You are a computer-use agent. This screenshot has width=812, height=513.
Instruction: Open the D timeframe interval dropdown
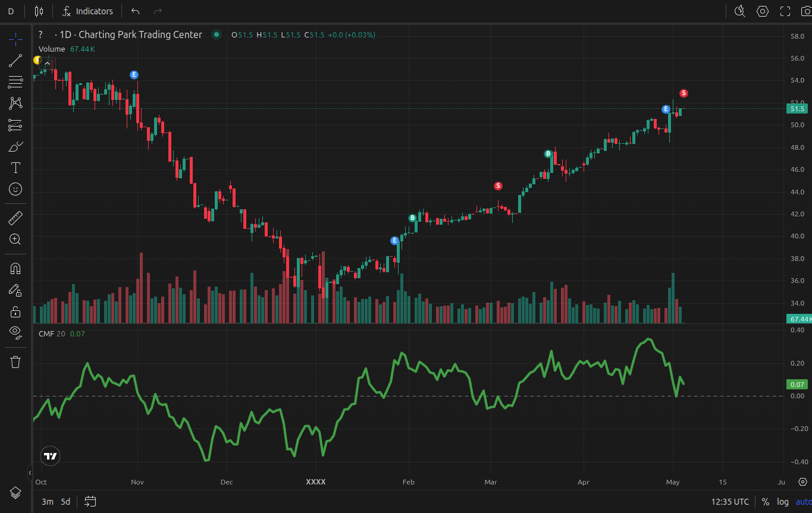[x=11, y=11]
